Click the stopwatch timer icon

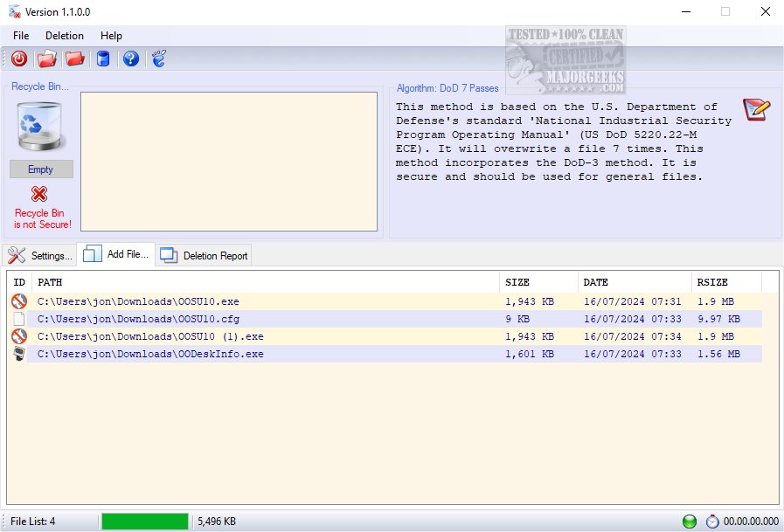click(x=712, y=522)
